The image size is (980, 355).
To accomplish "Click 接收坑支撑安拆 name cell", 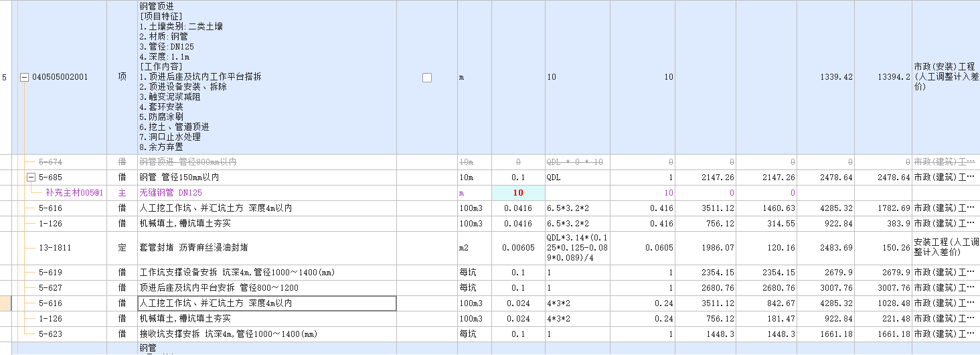I will pos(267,334).
